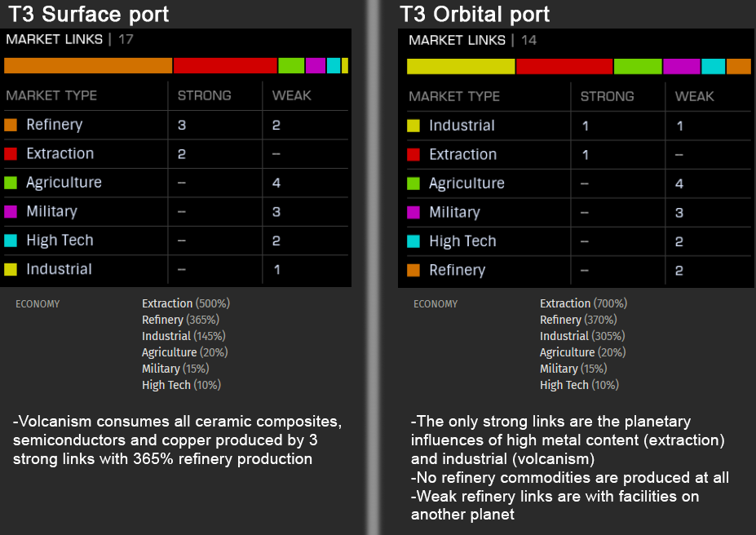This screenshot has height=535, width=756.
Task: Open the MARKET LINKS 17 heading
Action: (69, 39)
